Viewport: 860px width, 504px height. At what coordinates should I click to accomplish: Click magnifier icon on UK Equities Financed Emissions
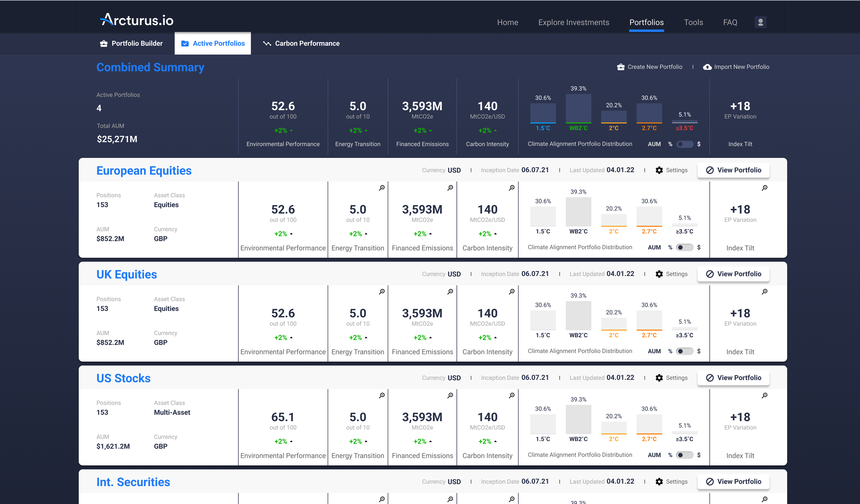click(450, 292)
